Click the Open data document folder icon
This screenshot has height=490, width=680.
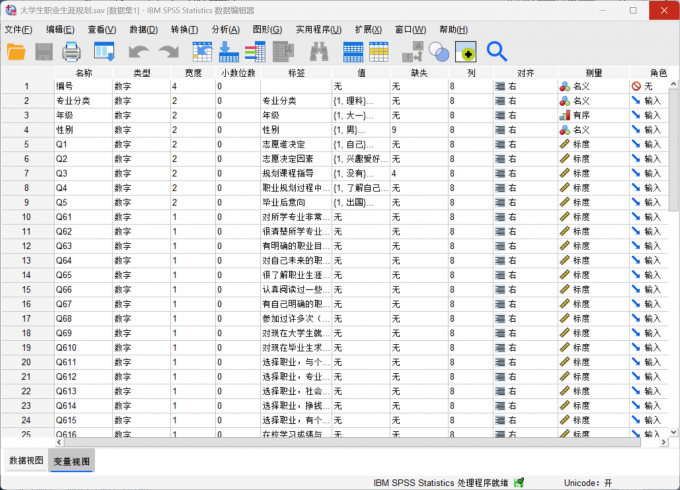(x=17, y=52)
